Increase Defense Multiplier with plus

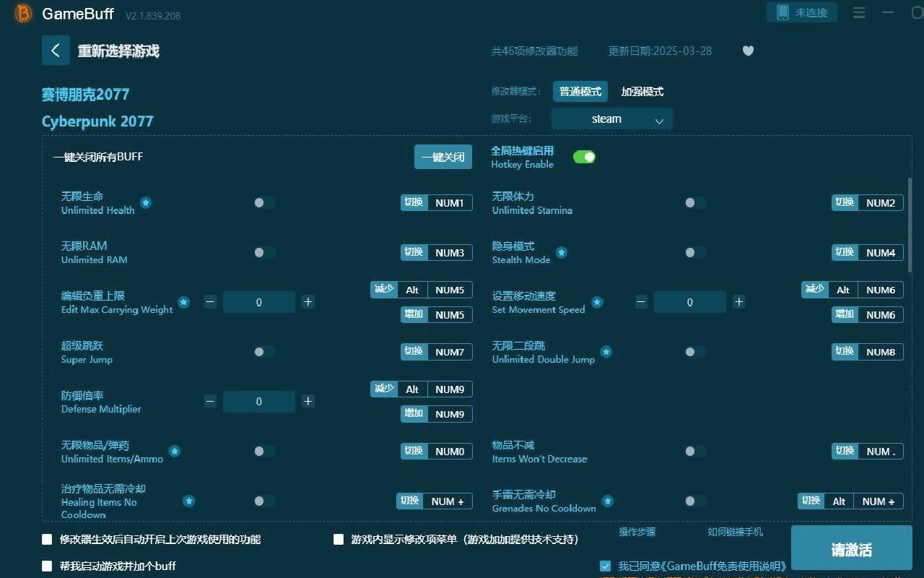(x=308, y=401)
